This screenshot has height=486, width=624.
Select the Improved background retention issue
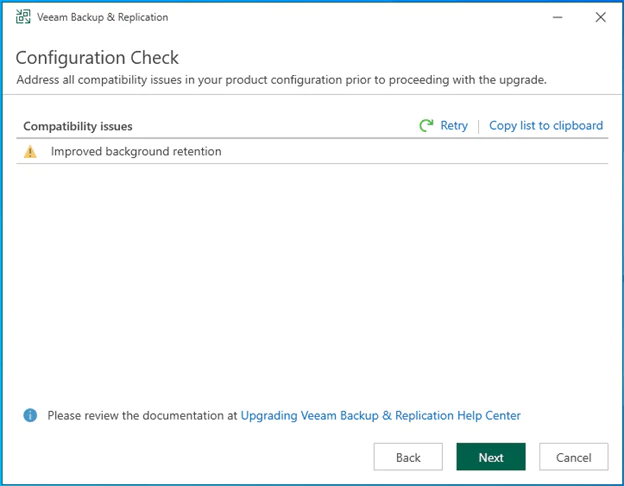[136, 152]
